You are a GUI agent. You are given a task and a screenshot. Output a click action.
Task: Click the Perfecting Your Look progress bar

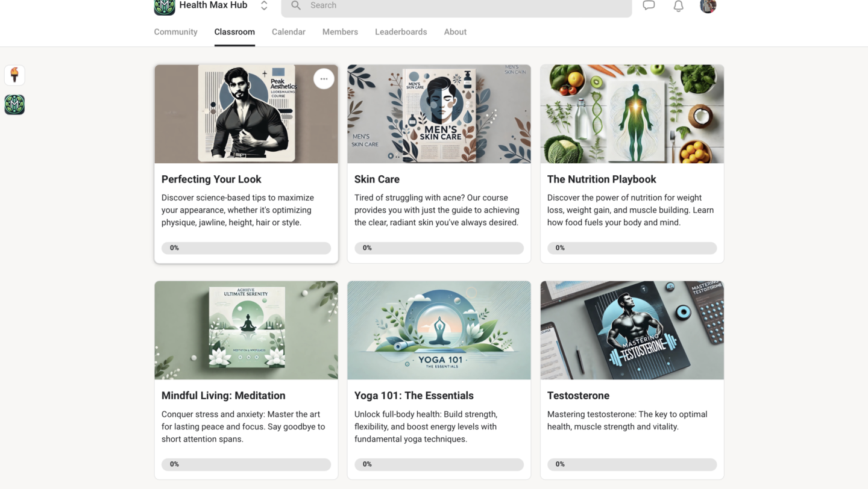[x=246, y=248]
